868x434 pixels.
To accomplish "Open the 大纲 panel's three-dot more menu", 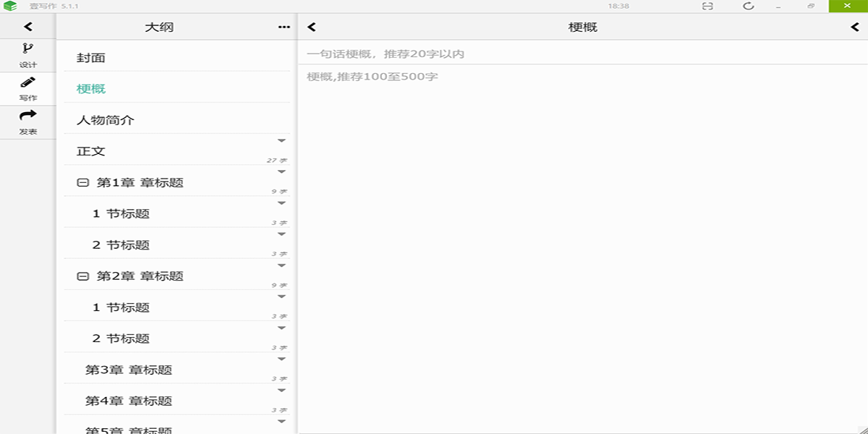I will pos(284,27).
